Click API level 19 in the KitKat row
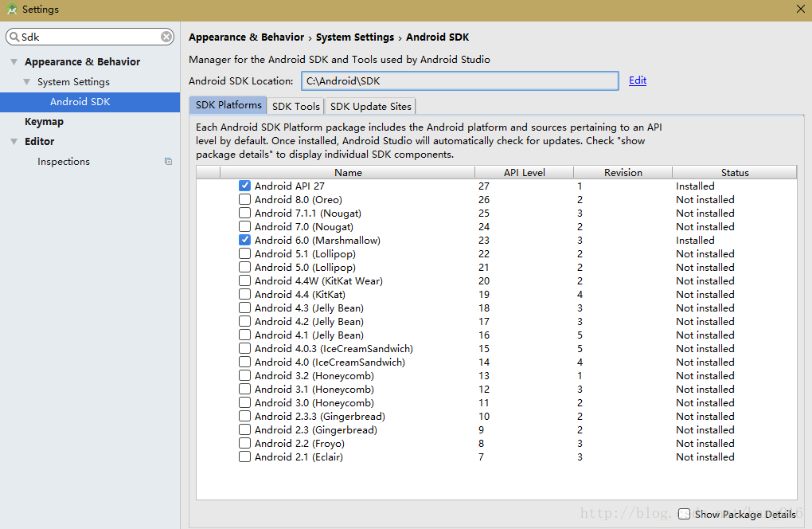 coord(484,294)
